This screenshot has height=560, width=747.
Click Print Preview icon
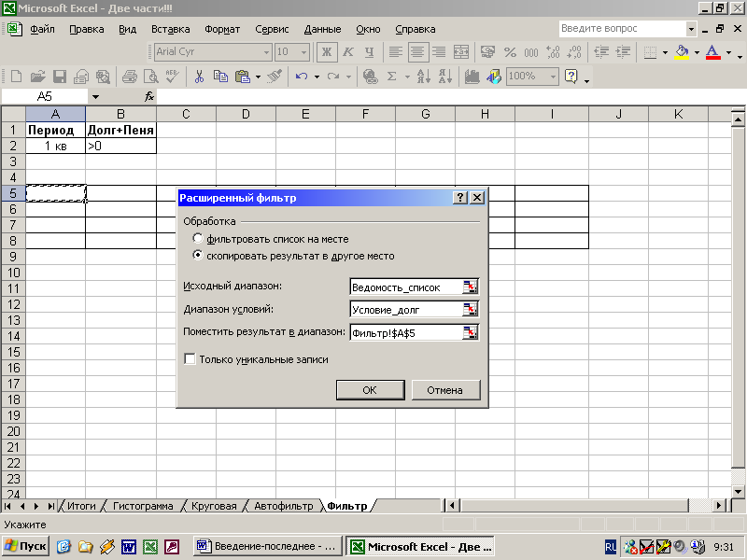[151, 77]
